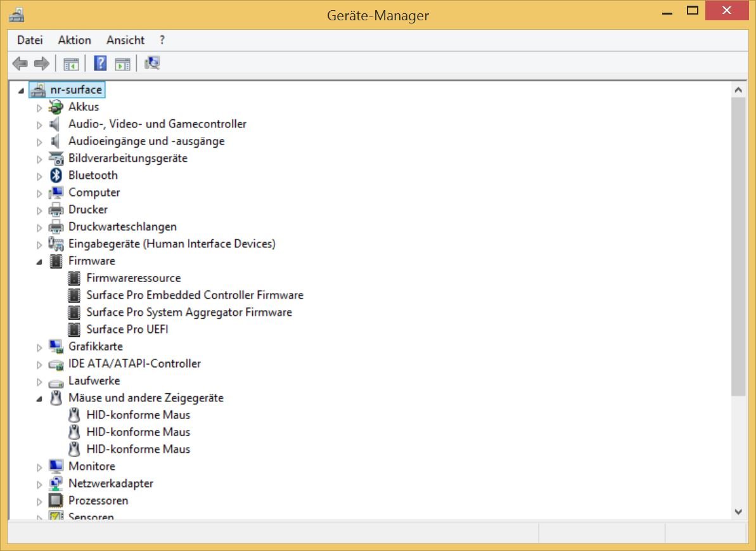The height and width of the screenshot is (551, 756).
Task: Expand the Netzwerkadapter category
Action: point(39,484)
